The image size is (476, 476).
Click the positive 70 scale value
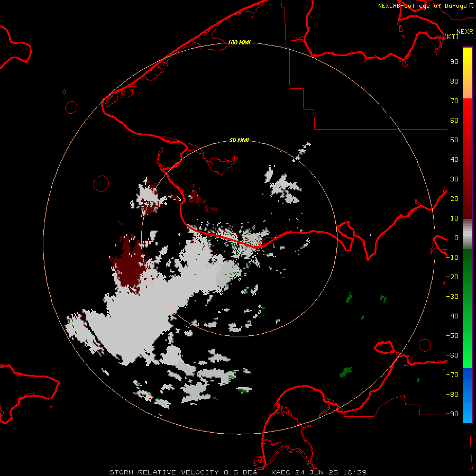click(454, 101)
